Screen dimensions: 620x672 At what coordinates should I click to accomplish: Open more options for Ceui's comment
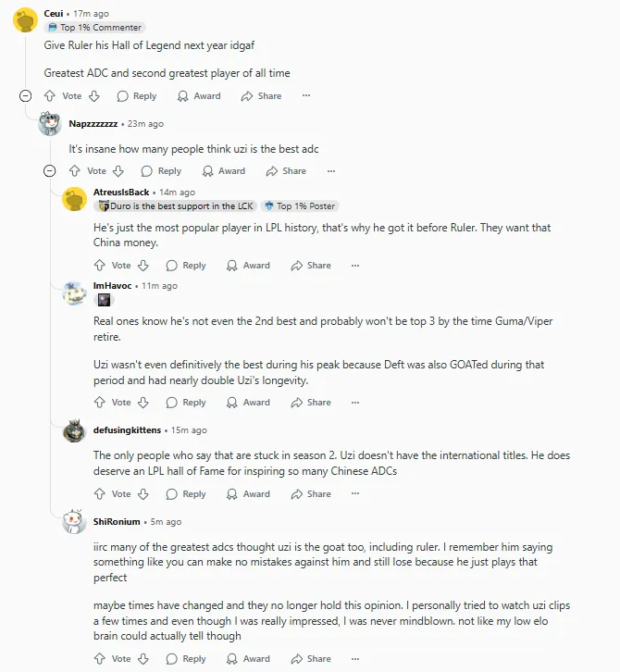(306, 96)
